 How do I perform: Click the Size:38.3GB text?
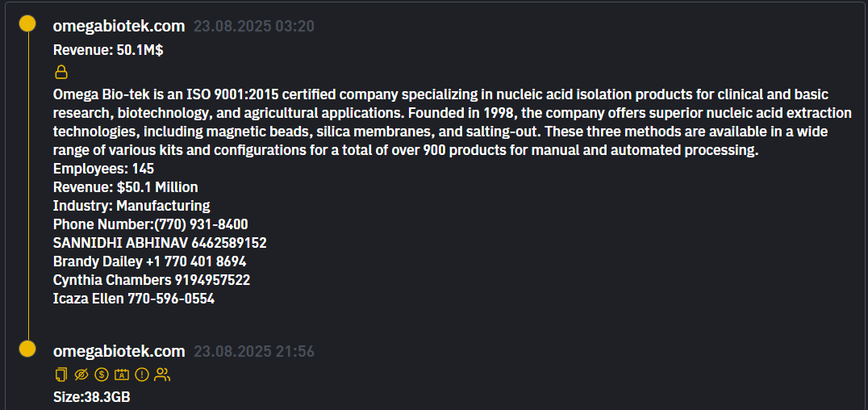point(92,397)
